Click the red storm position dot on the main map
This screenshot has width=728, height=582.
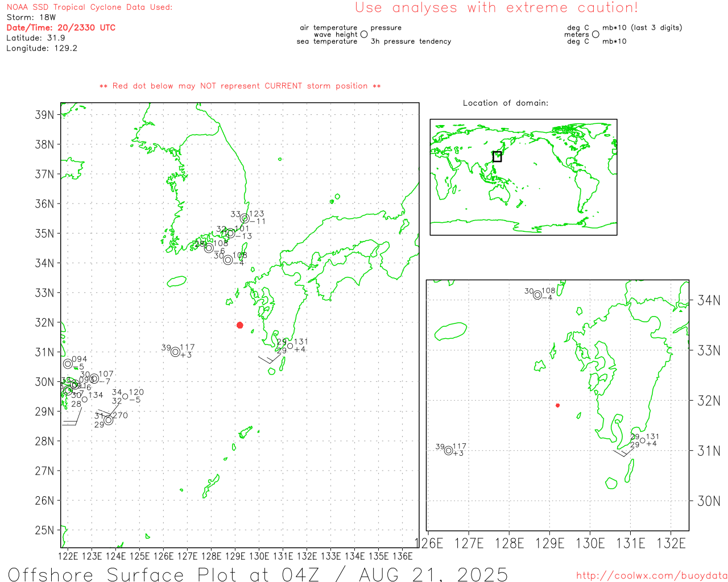240,325
